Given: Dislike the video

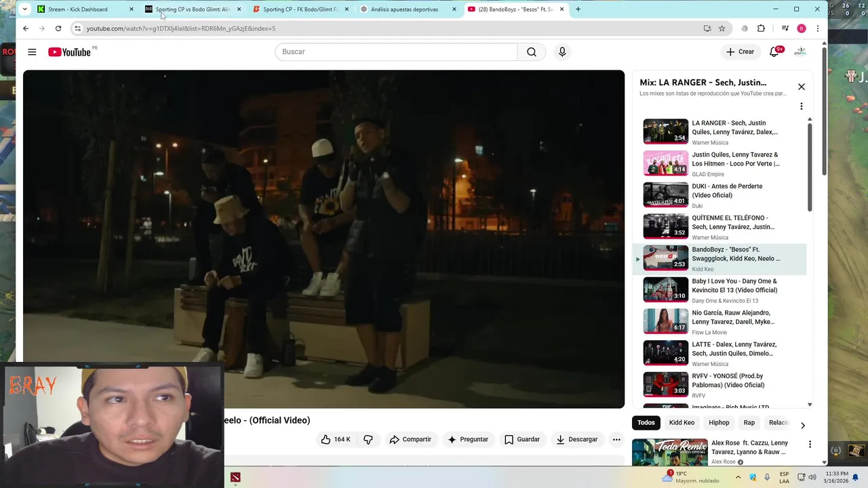Looking at the screenshot, I should pos(368,439).
